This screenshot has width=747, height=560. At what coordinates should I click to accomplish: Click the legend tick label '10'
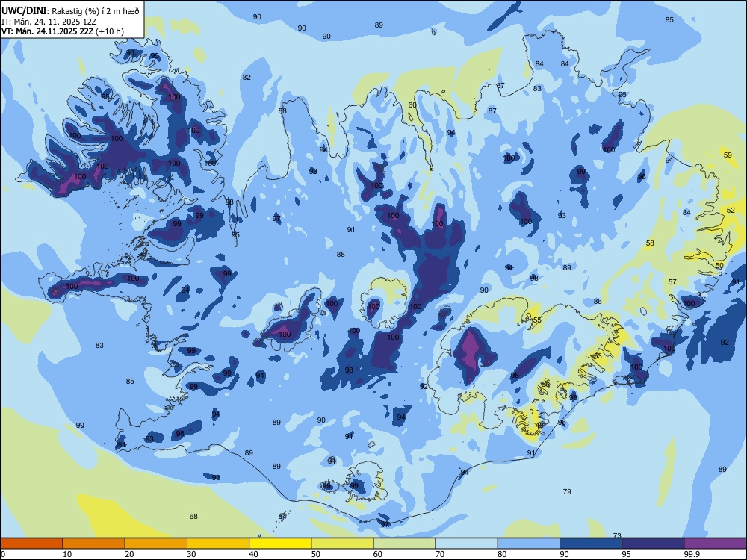click(x=67, y=554)
